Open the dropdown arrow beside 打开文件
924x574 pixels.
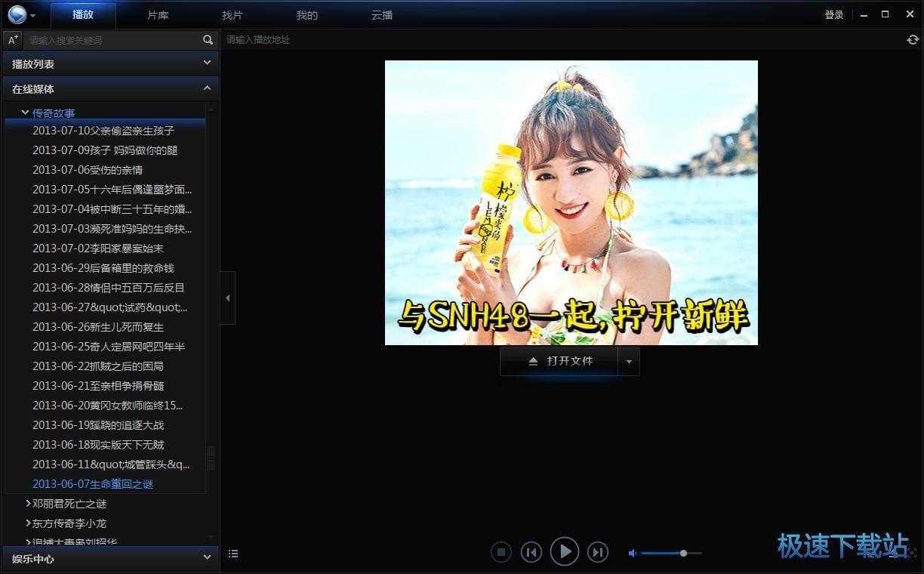629,362
